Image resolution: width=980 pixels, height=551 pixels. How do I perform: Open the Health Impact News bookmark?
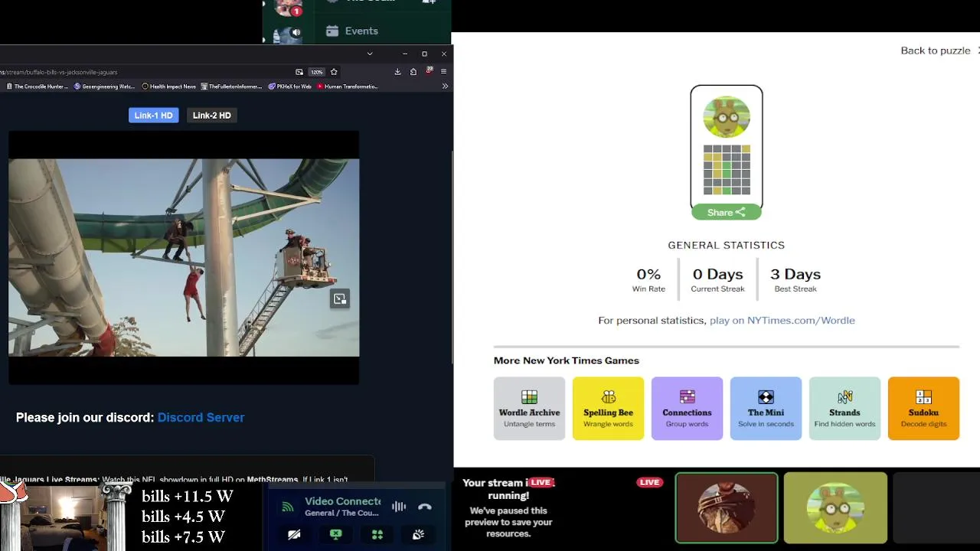[169, 86]
